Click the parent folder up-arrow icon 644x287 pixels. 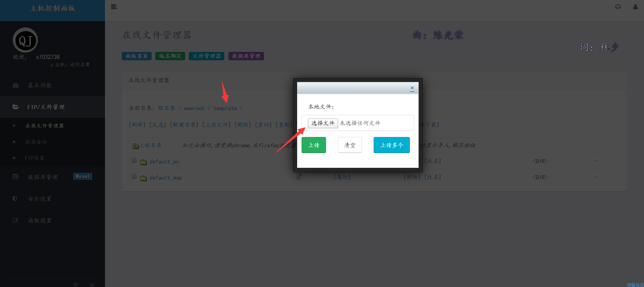pos(135,146)
